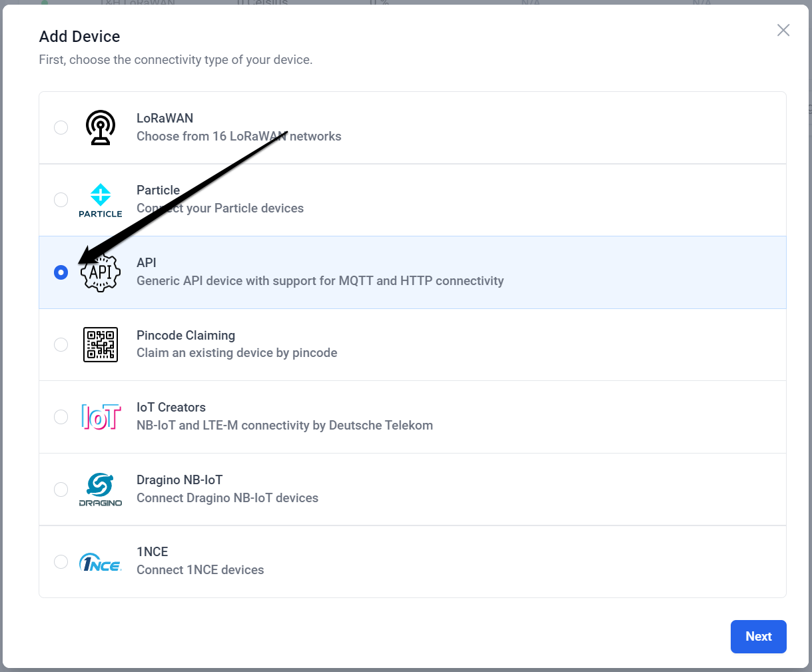Image resolution: width=812 pixels, height=672 pixels.
Task: Select the Pincode Claiming radio button
Action: [x=61, y=344]
